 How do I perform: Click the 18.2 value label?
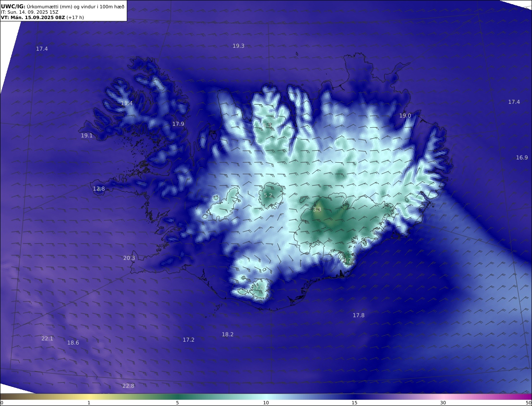228,335
